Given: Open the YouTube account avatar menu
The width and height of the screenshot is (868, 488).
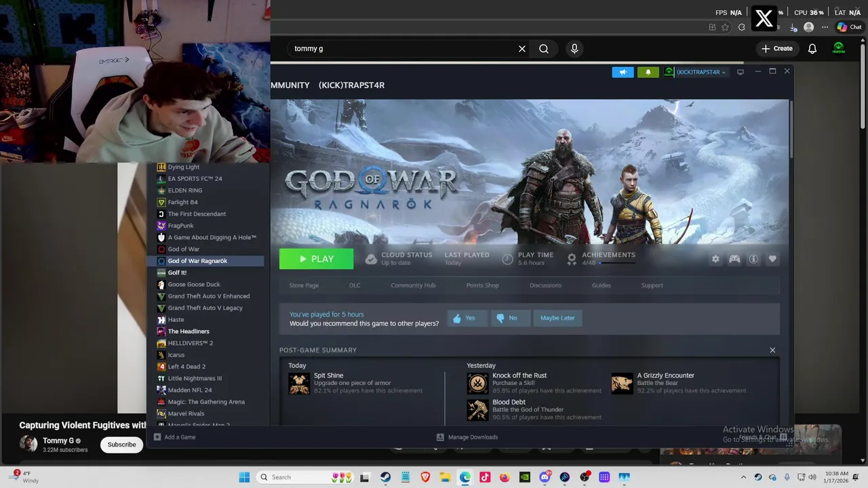Looking at the screenshot, I should 839,49.
